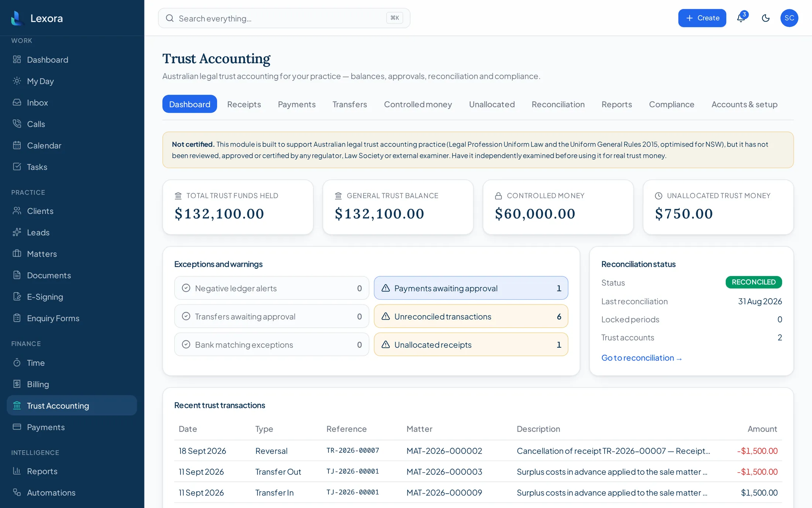Toggle dark mode with the moon icon
812x508 pixels.
click(x=765, y=18)
